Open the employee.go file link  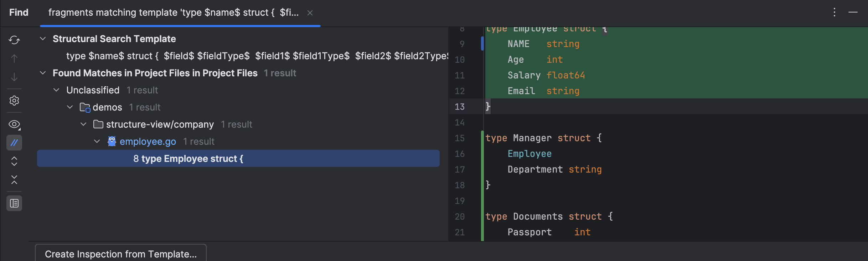148,142
